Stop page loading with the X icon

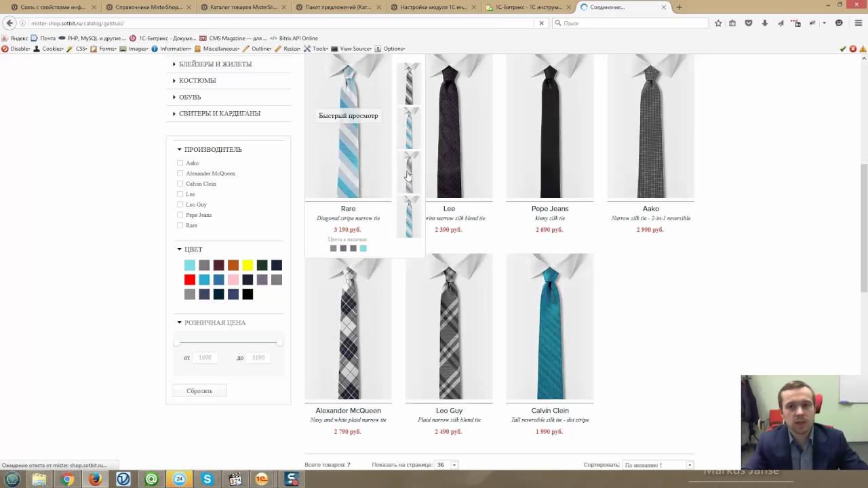(x=541, y=23)
